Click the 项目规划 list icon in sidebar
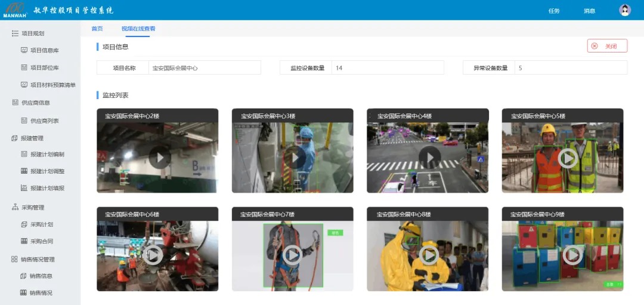 [x=15, y=33]
